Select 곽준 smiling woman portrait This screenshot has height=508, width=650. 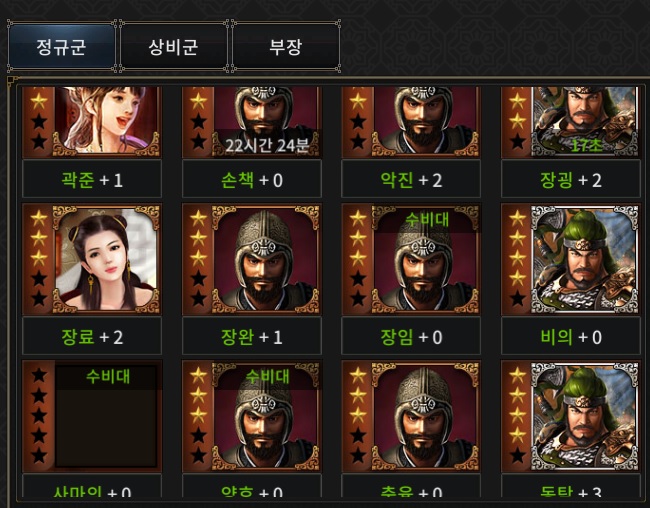pyautogui.click(x=107, y=122)
